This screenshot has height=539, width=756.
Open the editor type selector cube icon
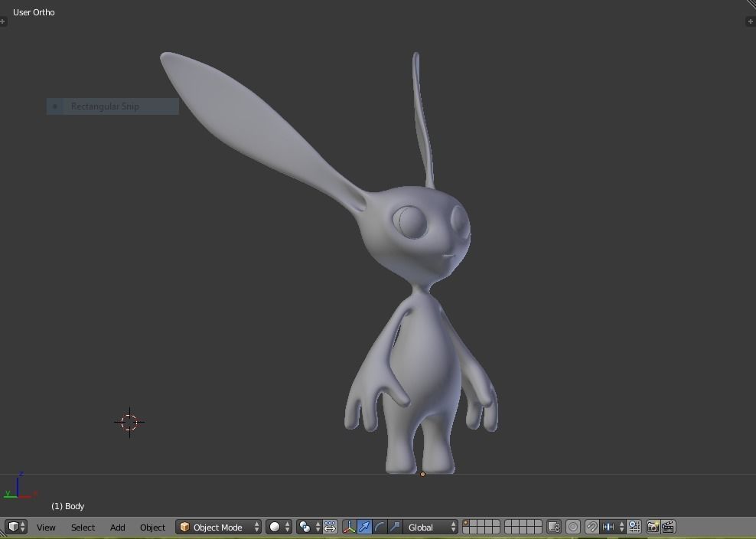pos(16,527)
